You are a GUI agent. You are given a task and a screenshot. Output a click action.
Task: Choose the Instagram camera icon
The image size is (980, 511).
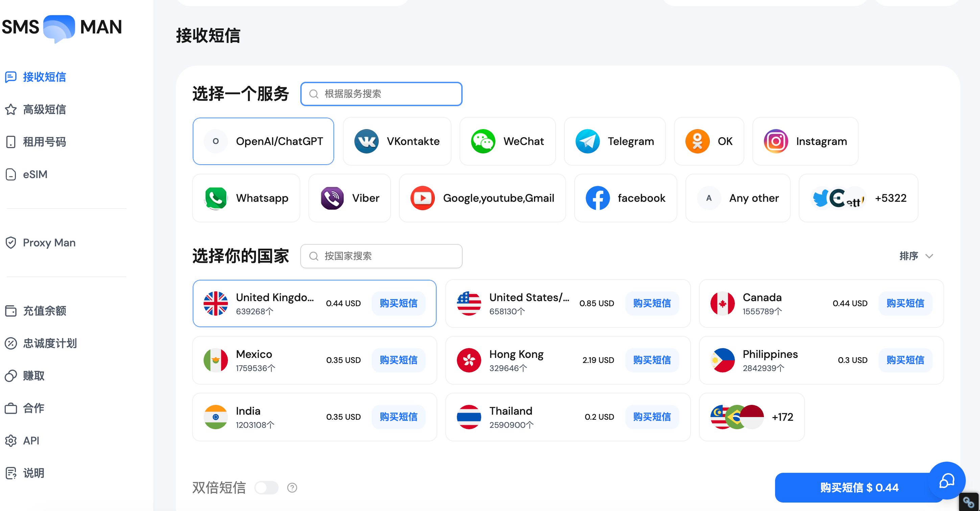[x=776, y=141]
